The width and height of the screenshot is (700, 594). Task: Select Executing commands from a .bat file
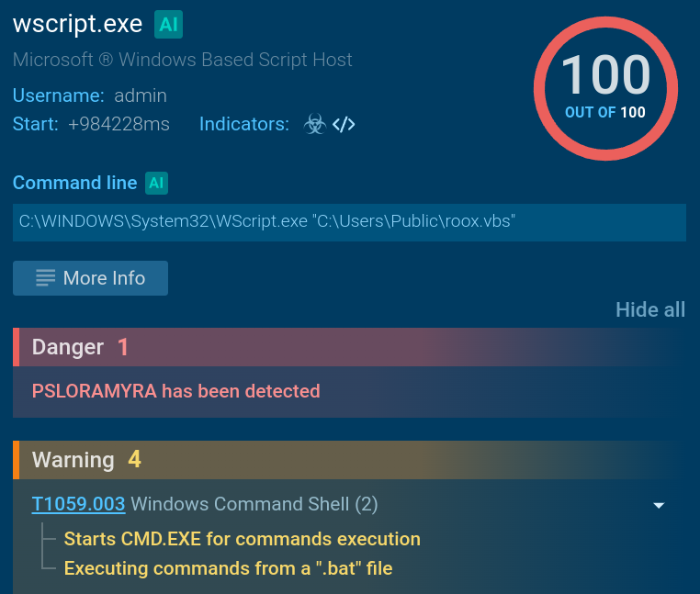[228, 568]
